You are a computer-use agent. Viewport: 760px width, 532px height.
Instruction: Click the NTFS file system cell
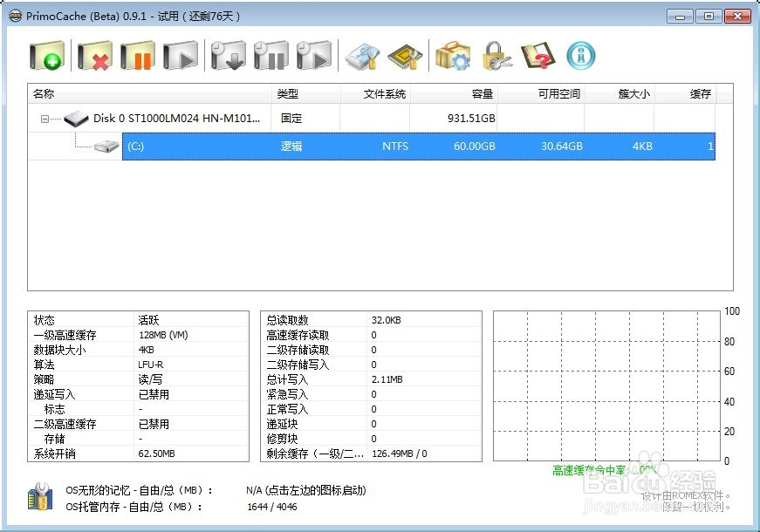395,147
